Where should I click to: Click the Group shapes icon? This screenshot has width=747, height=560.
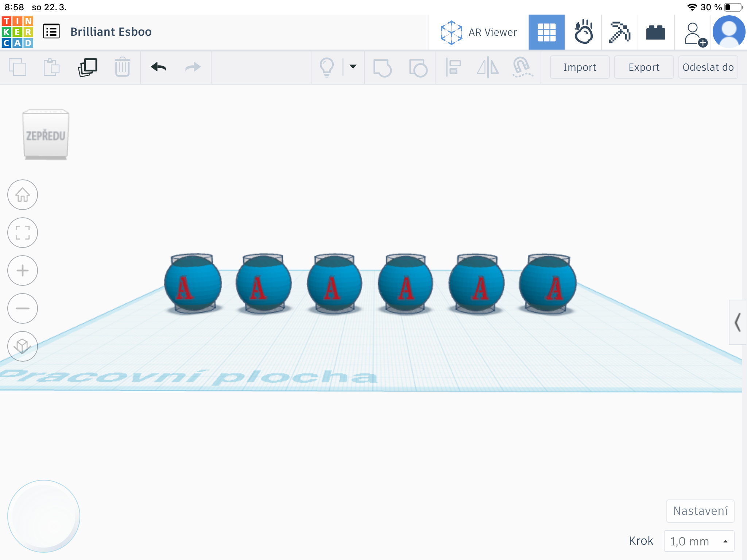point(382,68)
